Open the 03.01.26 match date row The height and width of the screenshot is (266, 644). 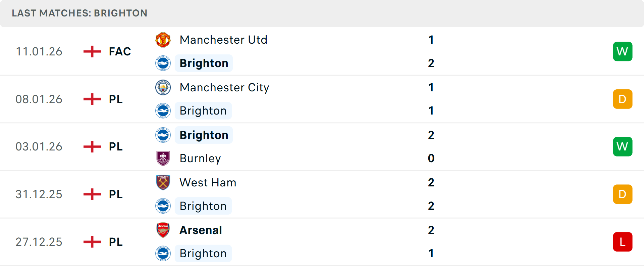pyautogui.click(x=39, y=147)
